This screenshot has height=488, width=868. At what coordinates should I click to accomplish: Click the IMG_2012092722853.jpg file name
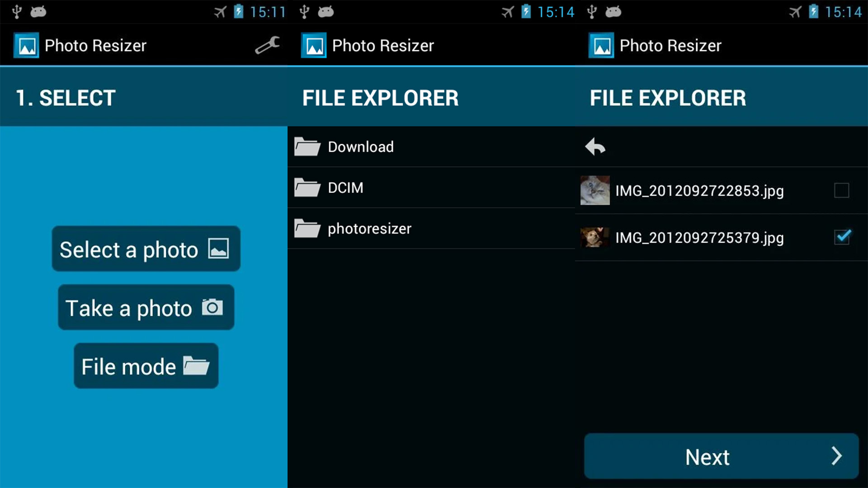point(699,191)
